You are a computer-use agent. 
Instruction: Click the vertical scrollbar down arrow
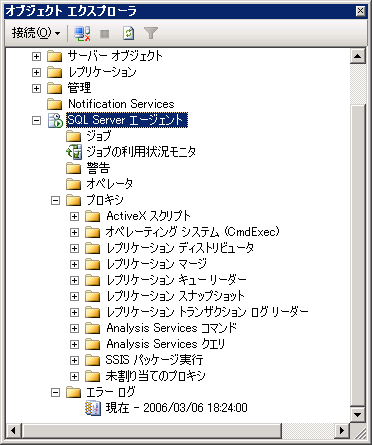click(x=358, y=415)
